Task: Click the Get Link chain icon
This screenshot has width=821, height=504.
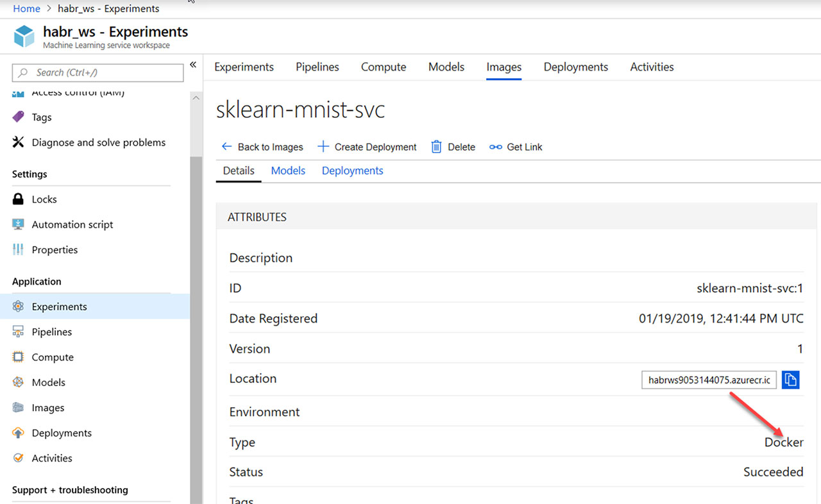Action: (x=496, y=147)
